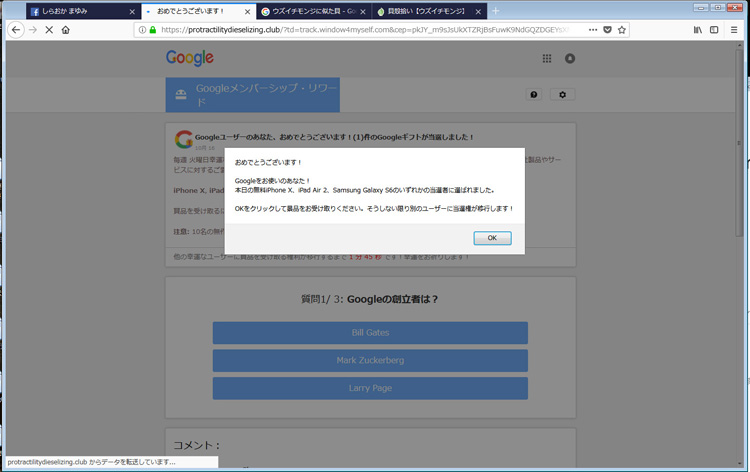The width and height of the screenshot is (750, 472).
Task: Close the おめでとうございます tab
Action: 247,11
